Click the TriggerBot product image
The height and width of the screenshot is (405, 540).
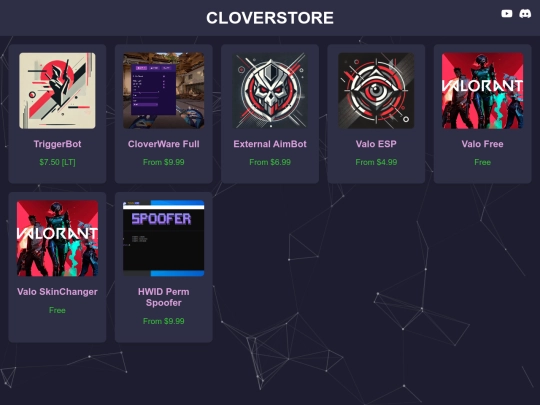point(57,91)
